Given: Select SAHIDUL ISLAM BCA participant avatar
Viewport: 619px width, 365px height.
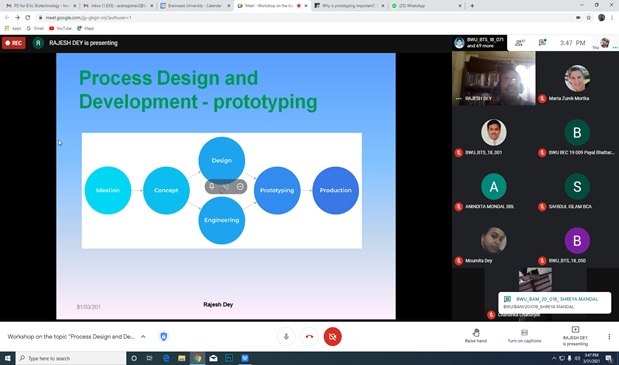Looking at the screenshot, I should pos(577,186).
